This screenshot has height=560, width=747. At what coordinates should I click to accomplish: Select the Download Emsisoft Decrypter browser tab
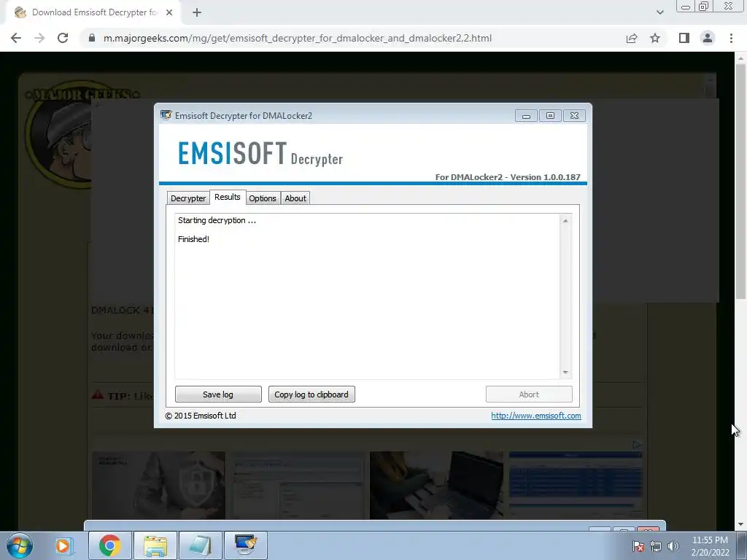click(x=93, y=12)
